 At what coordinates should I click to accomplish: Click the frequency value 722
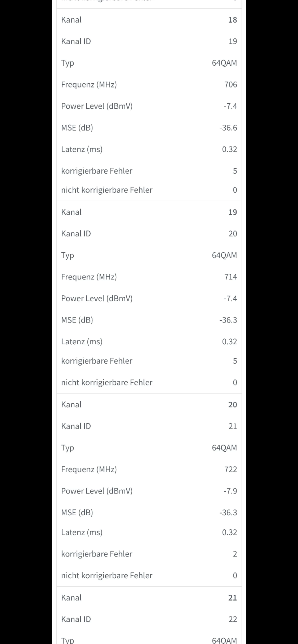coord(231,469)
